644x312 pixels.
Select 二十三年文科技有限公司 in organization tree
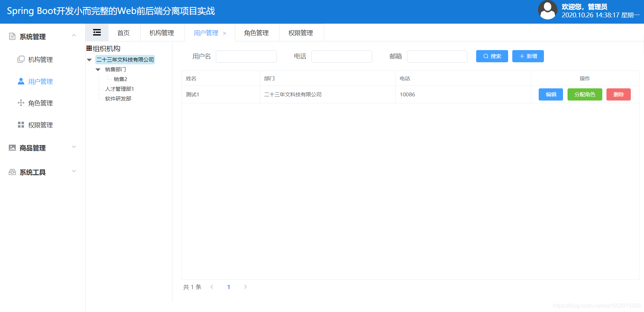[x=125, y=60]
